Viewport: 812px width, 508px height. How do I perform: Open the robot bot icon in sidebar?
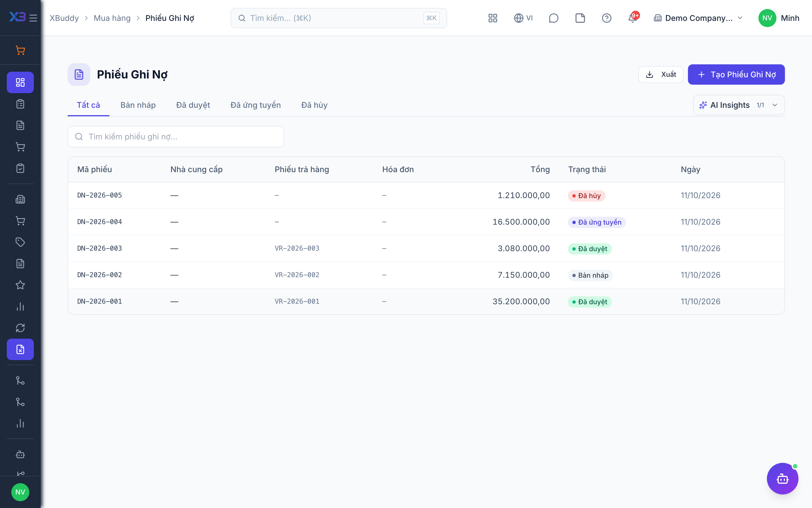click(20, 455)
